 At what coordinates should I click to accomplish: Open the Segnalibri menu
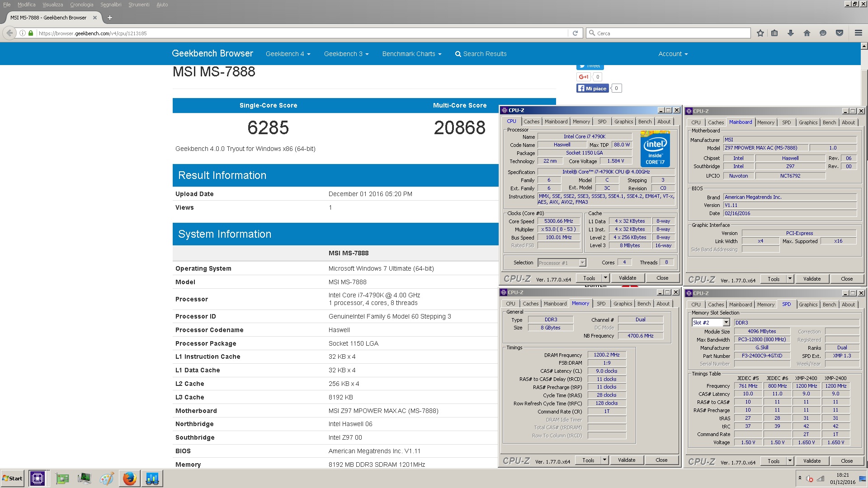coord(111,5)
